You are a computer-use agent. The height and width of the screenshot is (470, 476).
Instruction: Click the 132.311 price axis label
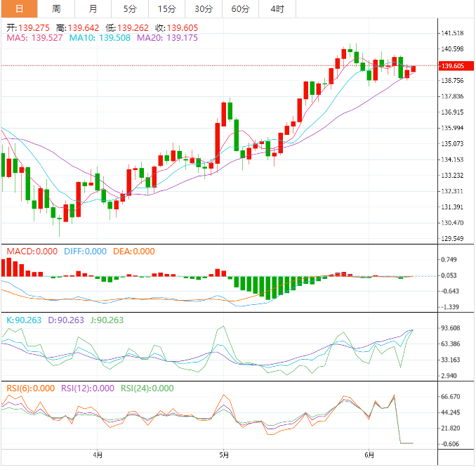pyautogui.click(x=452, y=191)
